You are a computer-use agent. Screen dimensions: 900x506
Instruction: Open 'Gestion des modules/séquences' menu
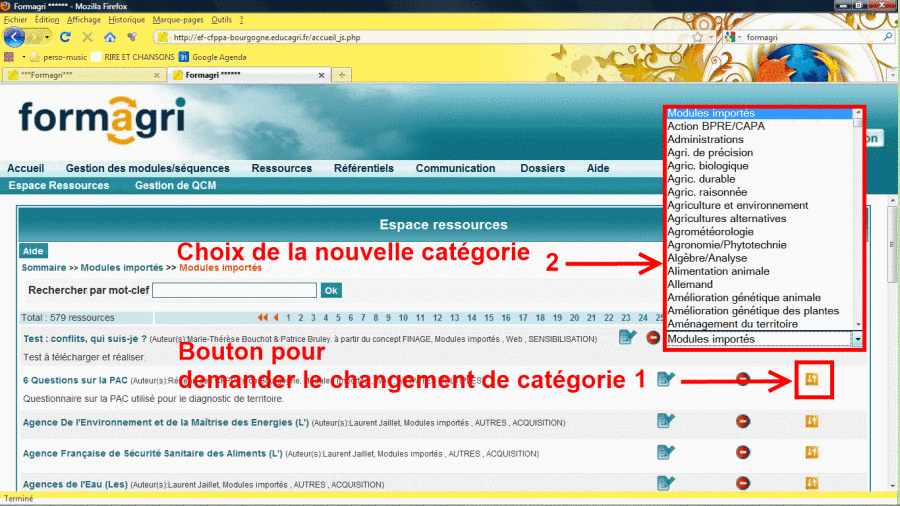(x=148, y=168)
